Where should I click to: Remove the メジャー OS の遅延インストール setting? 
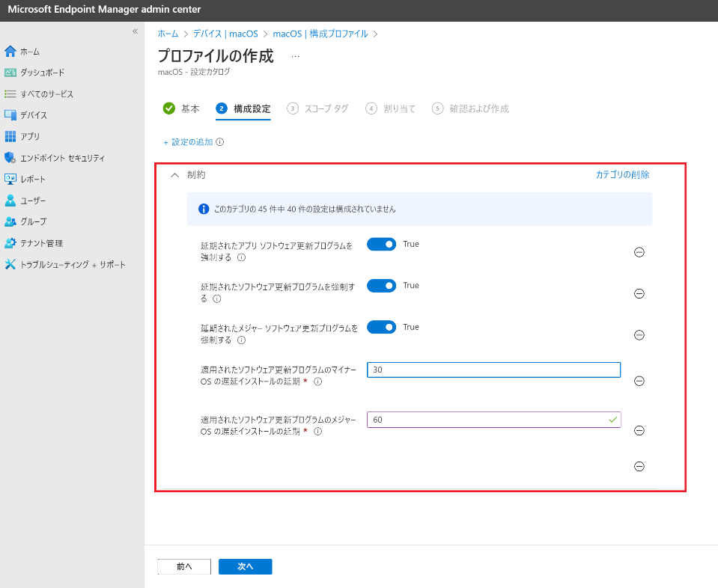[x=639, y=430]
